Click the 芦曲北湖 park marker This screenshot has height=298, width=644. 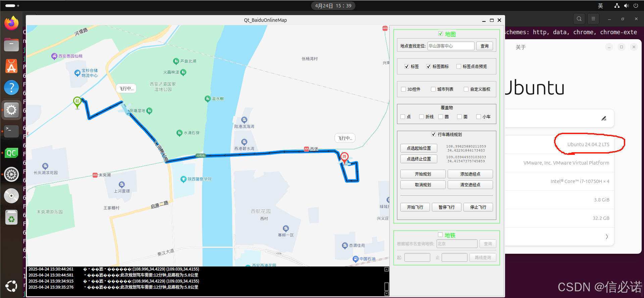[x=176, y=61]
